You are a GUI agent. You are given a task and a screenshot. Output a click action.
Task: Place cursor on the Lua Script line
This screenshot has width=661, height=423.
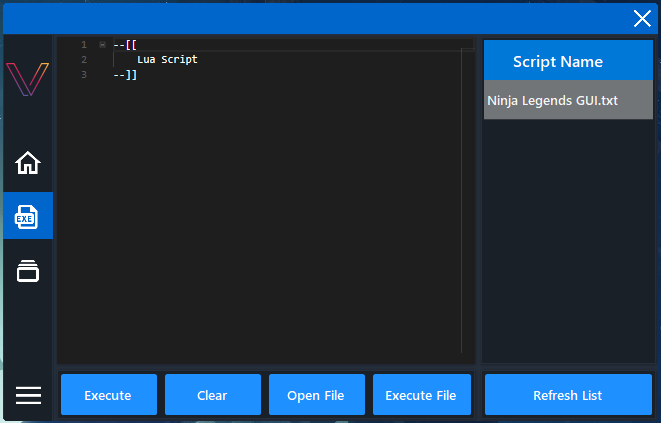tap(167, 59)
